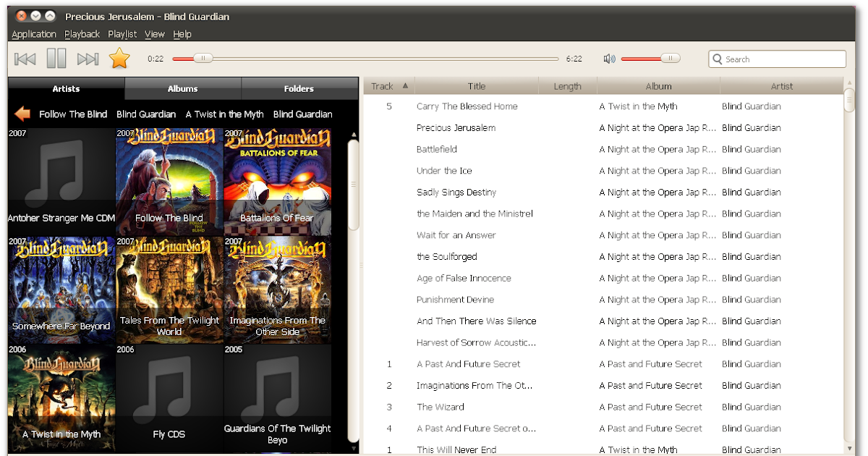Viewport: 868px width, 456px height.
Task: Click the song progress slider handle
Action: click(x=203, y=59)
